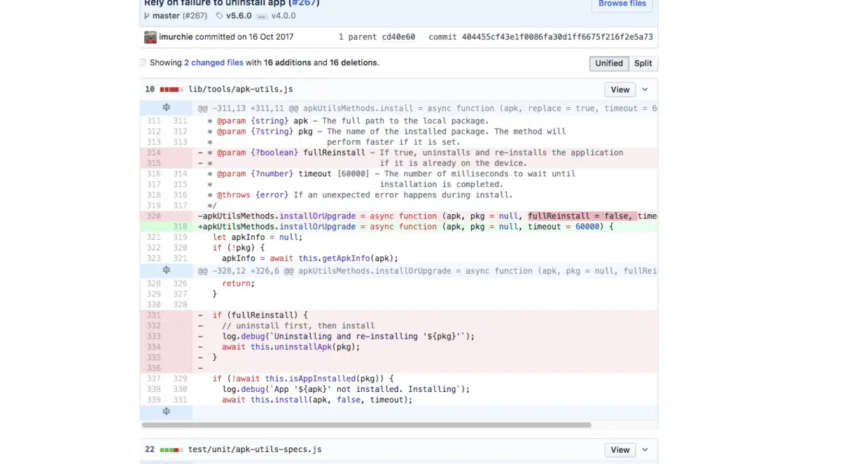Open the (#267) link beside master
Screen dimensions: 868x464
pyautogui.click(x=195, y=15)
